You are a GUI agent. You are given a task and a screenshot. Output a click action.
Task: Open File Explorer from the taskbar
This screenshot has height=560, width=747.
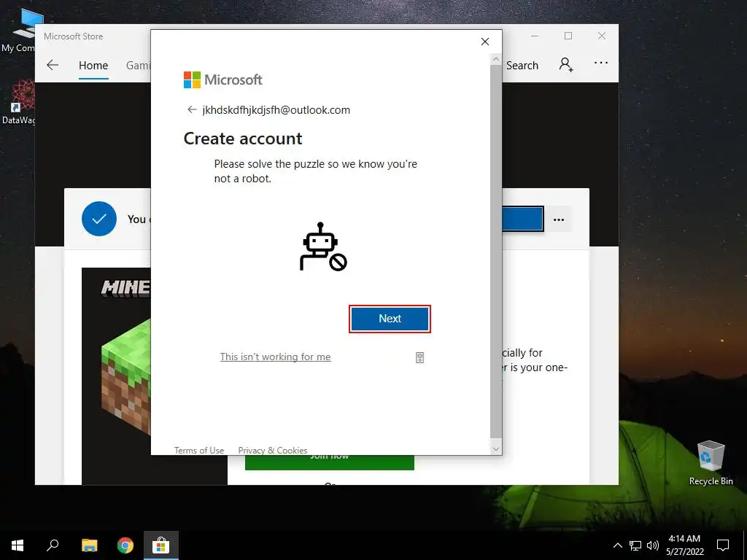pyautogui.click(x=89, y=545)
